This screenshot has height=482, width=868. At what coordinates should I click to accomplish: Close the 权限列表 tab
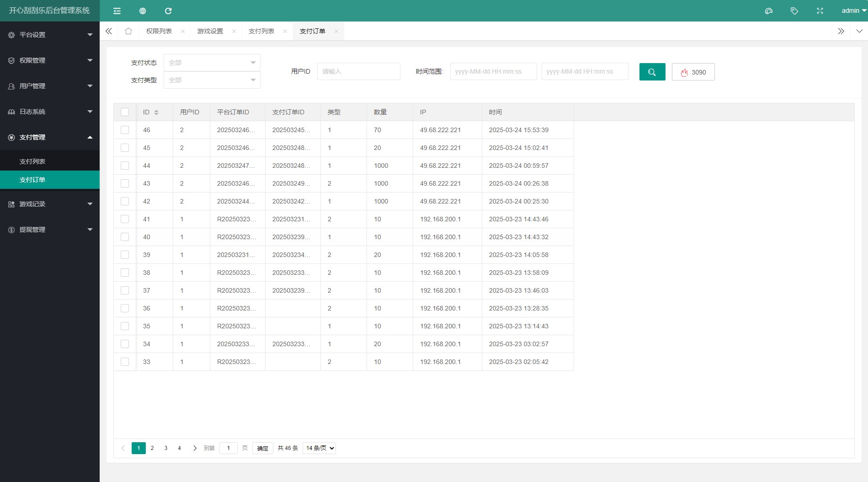click(x=183, y=31)
